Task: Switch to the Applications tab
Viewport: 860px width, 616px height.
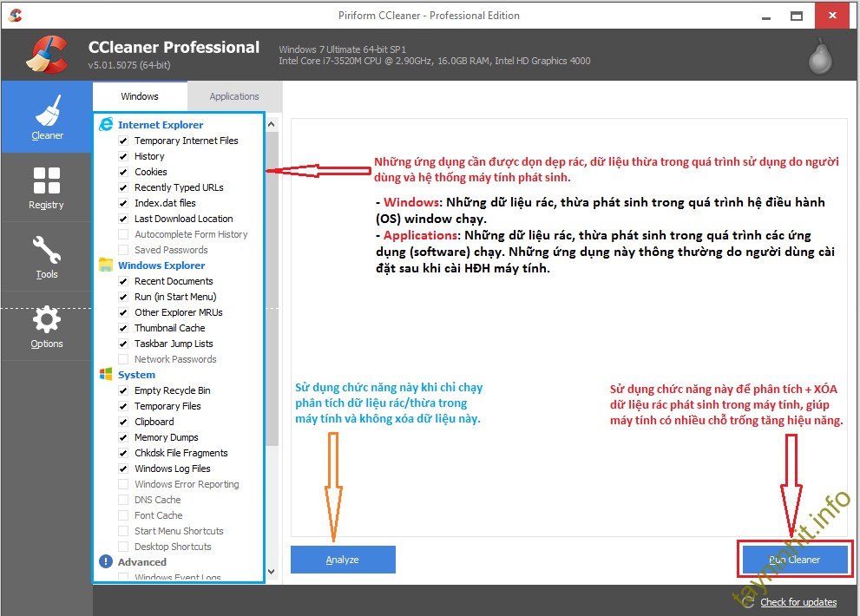Action: click(x=234, y=96)
